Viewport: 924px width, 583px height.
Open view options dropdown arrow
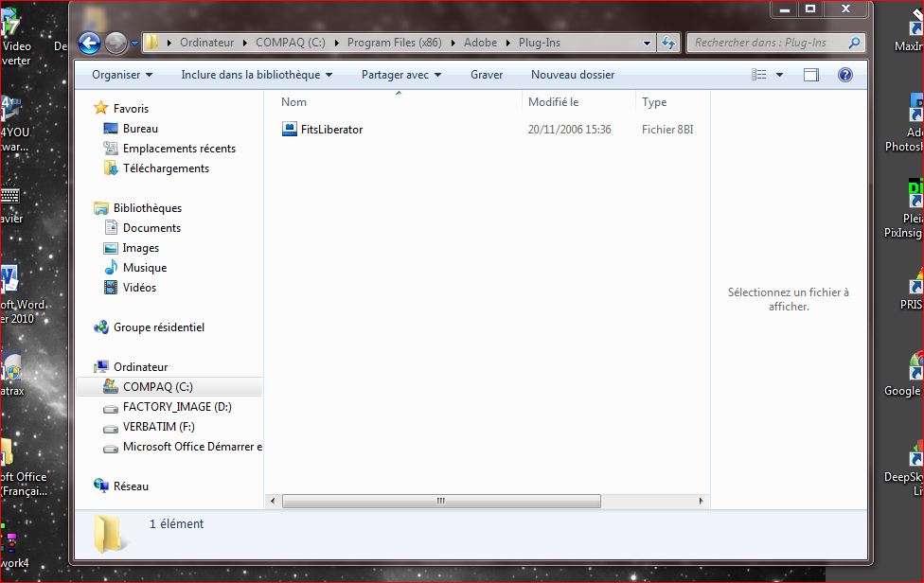coord(780,75)
